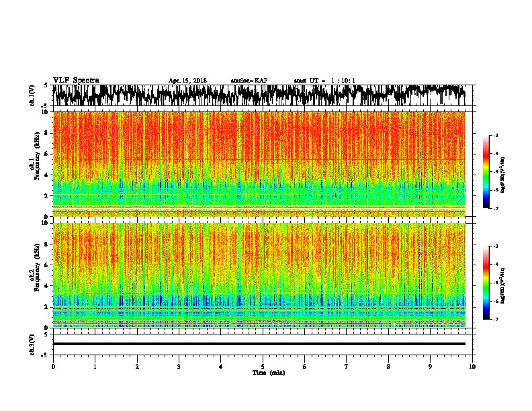Click the ch.1 "Frequency (kHz)" axis label

click(x=38, y=156)
